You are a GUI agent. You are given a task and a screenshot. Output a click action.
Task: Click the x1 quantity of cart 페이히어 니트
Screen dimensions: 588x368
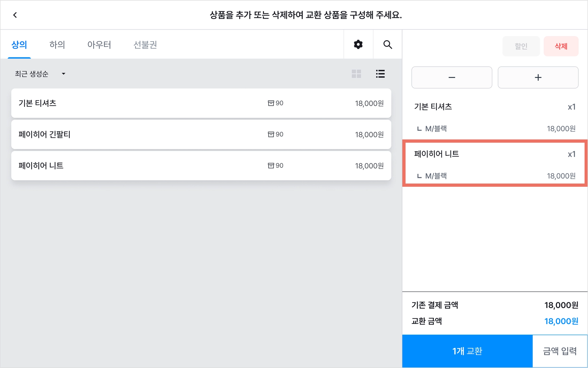[572, 154]
